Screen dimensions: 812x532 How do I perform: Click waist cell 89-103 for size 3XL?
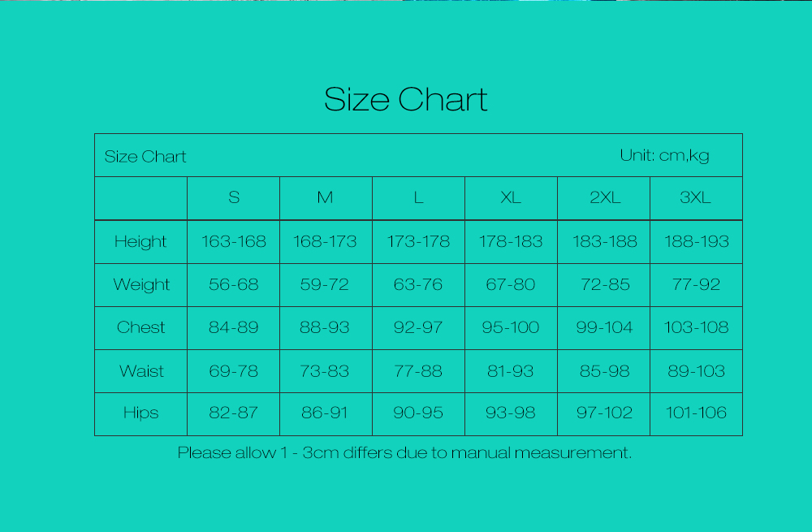(x=696, y=371)
